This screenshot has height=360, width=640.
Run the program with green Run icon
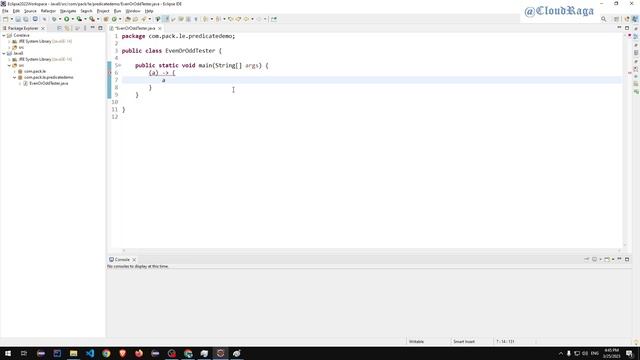coord(67,19)
